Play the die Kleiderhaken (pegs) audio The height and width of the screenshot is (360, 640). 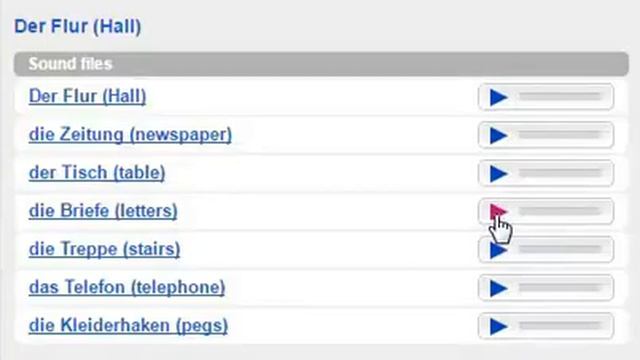(x=498, y=326)
